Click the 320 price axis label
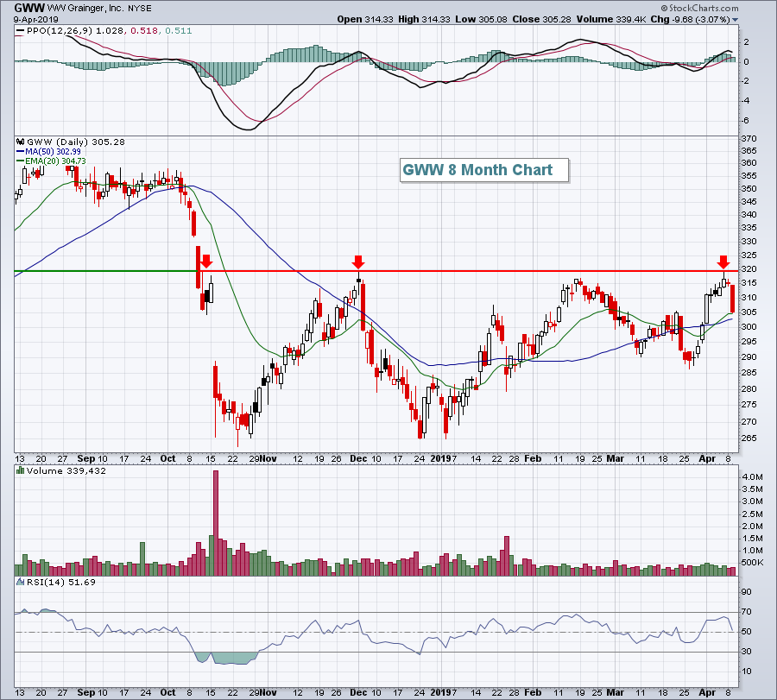Image resolution: width=777 pixels, height=700 pixels. tap(749, 269)
